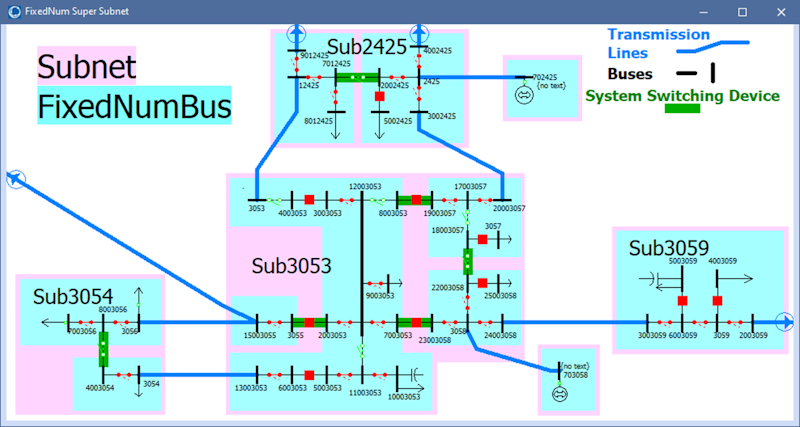Click the generator symbol below bus 702425
The image size is (800, 427).
pyautogui.click(x=523, y=95)
